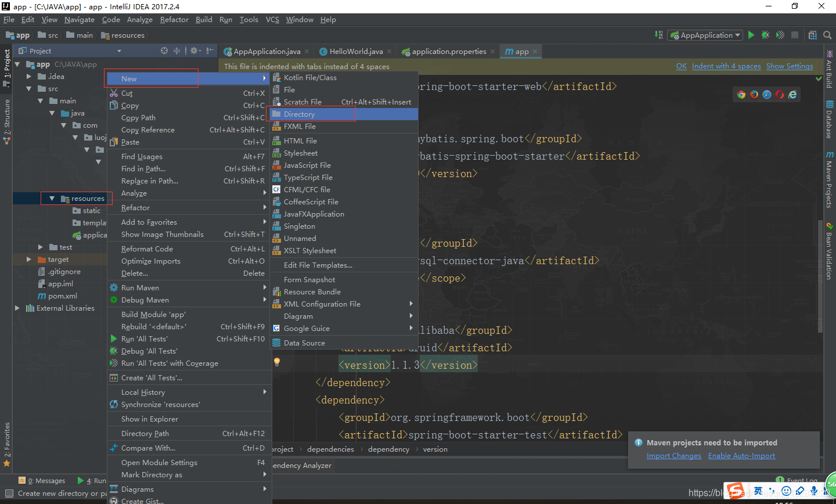Click OK link in indent notification
836x504 pixels.
(682, 66)
